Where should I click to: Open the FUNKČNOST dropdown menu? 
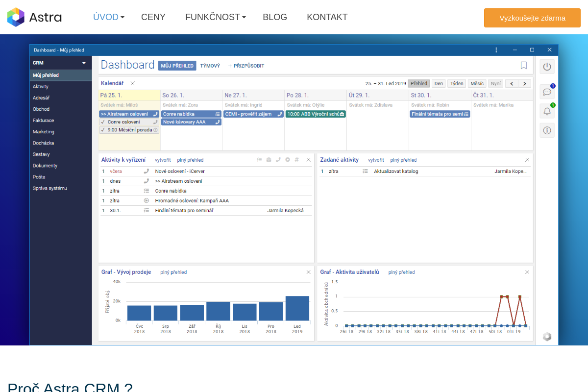(x=213, y=17)
